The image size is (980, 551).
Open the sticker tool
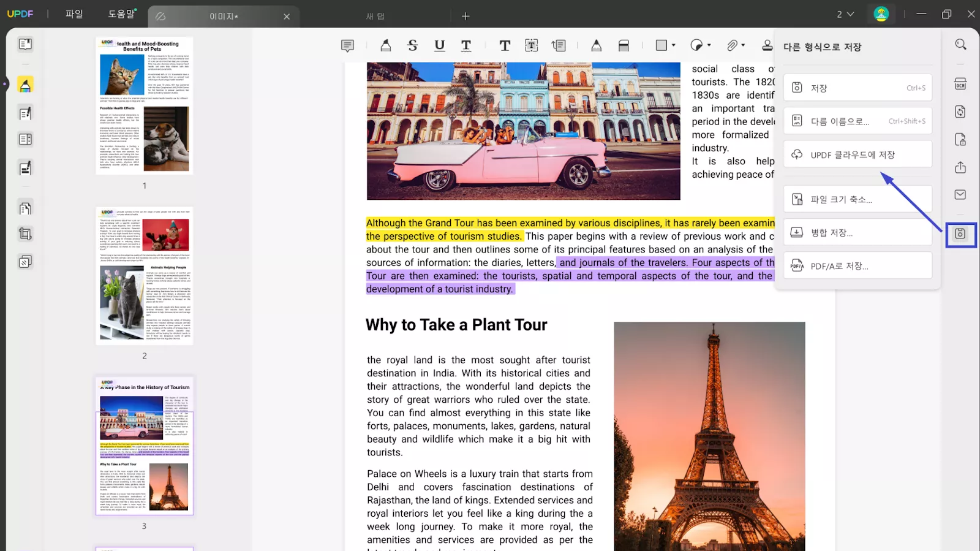pos(696,45)
